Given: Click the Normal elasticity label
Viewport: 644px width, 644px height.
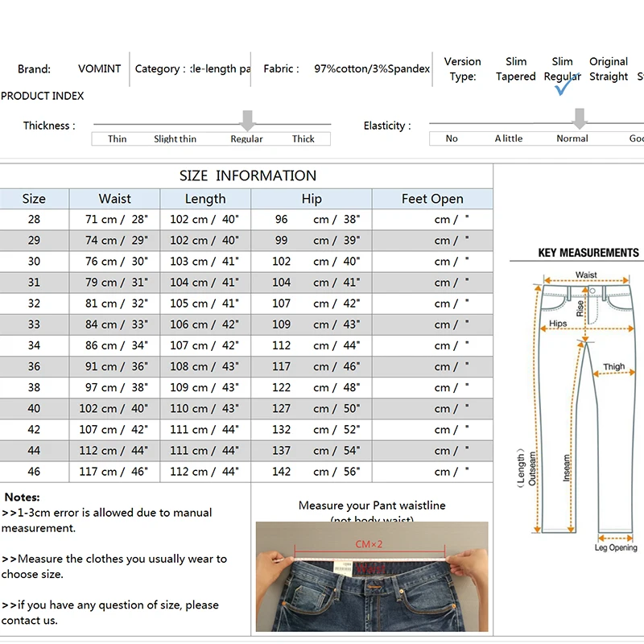Looking at the screenshot, I should (x=572, y=138).
